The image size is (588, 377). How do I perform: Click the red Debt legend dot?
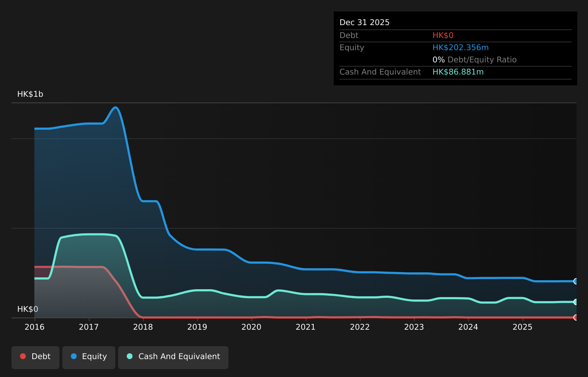[x=23, y=356]
